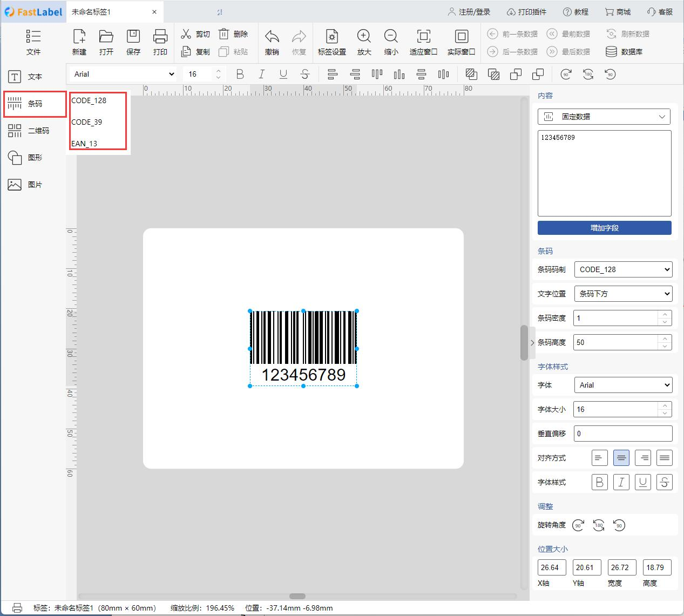Rotate 180 degrees in top toolbar
The height and width of the screenshot is (616, 684).
point(588,74)
